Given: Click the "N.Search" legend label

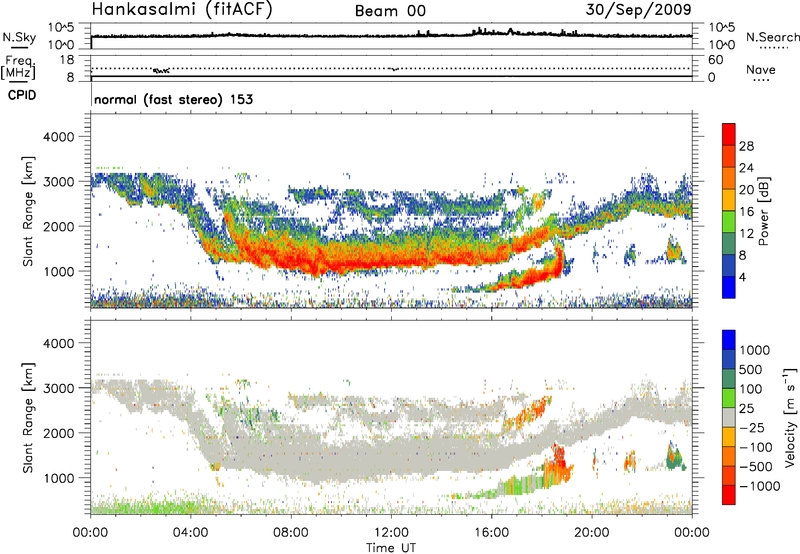Looking at the screenshot, I should tap(772, 37).
